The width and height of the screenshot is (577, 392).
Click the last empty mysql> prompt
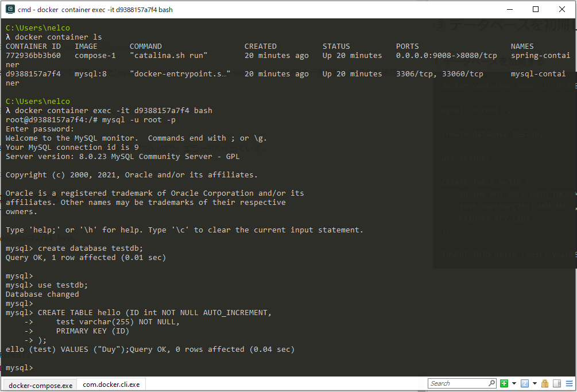19,368
